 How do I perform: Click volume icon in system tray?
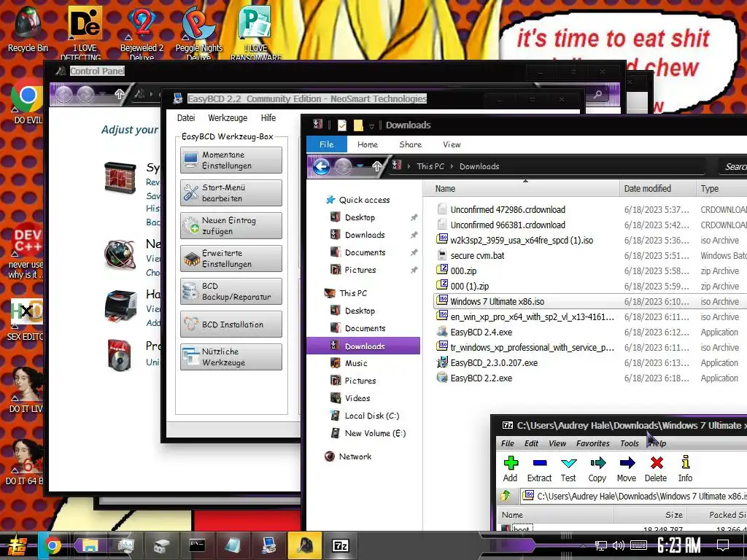(x=619, y=545)
